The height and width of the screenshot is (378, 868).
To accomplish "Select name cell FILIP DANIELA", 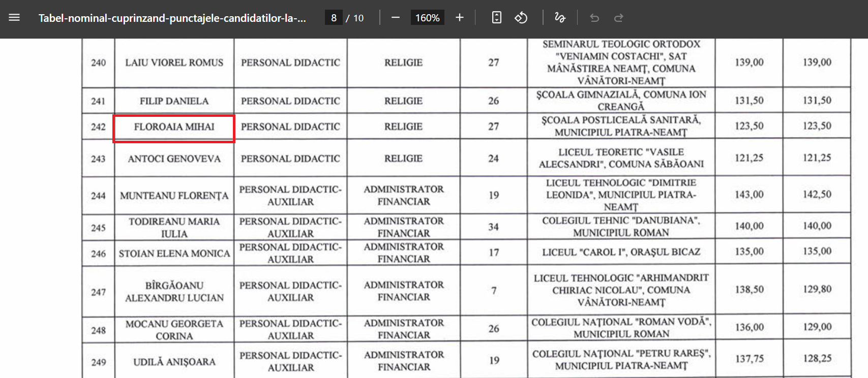I will [x=174, y=101].
